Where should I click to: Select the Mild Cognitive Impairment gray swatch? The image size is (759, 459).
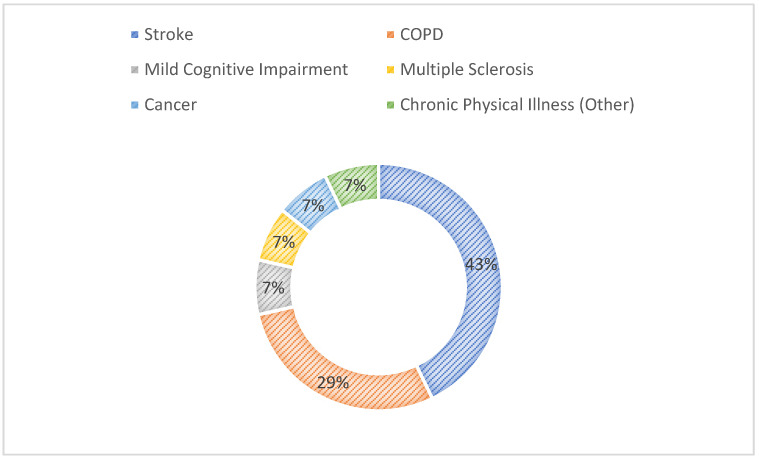pyautogui.click(x=135, y=70)
